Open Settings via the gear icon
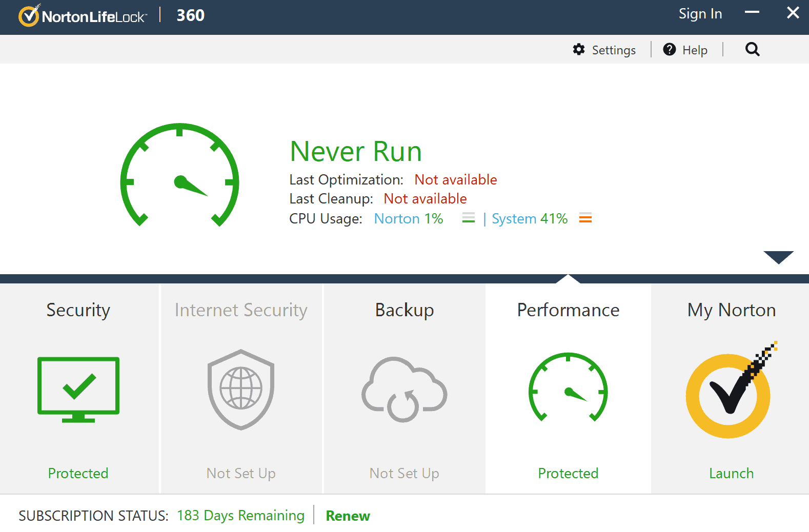 (x=579, y=49)
